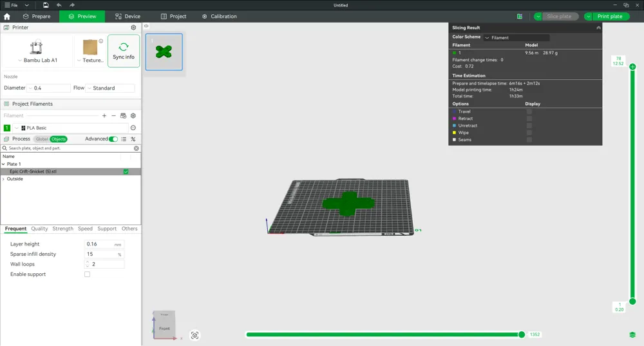The image size is (644, 346).
Task: Click green filament 1 color swatch
Action: 7,128
